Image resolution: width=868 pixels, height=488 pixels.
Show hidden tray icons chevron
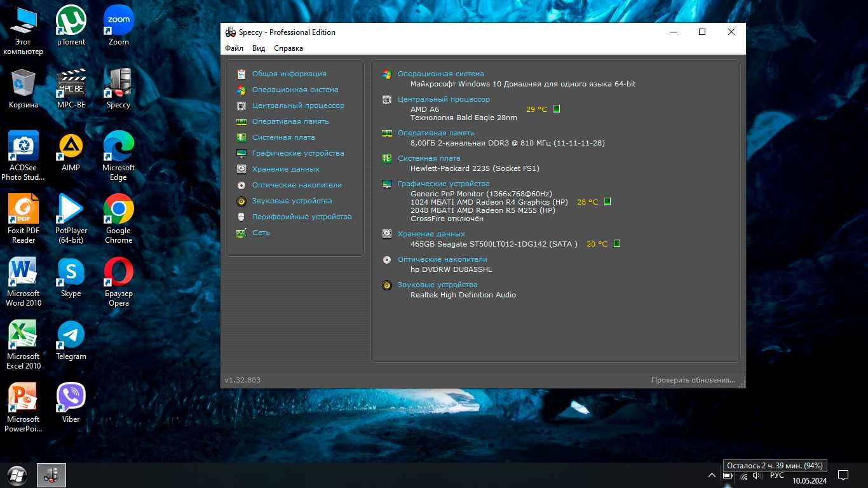click(712, 475)
